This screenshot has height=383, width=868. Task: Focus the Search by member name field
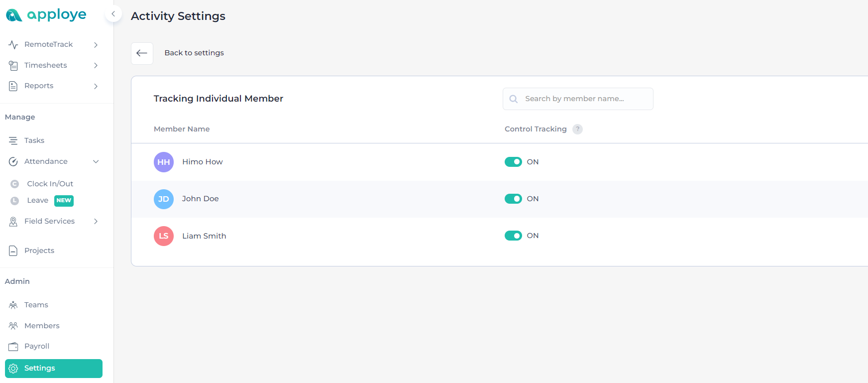pyautogui.click(x=578, y=99)
